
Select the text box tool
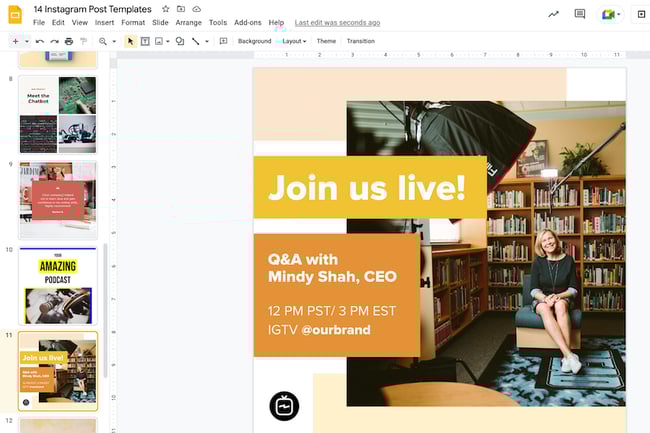click(145, 41)
